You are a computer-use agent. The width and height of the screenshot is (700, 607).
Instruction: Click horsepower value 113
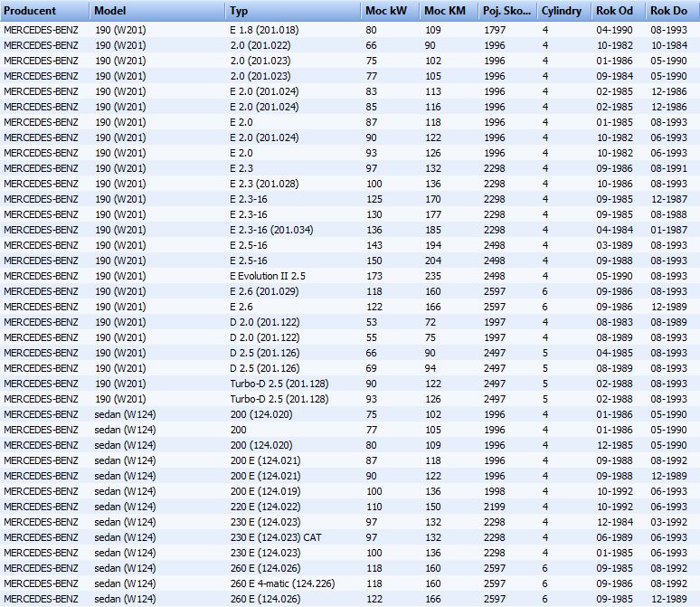(x=433, y=91)
